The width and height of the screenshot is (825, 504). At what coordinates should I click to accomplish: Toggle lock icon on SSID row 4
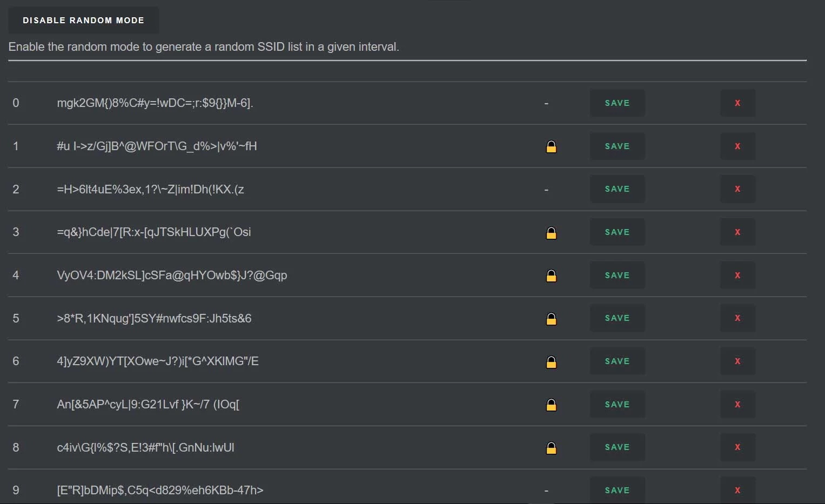point(551,275)
